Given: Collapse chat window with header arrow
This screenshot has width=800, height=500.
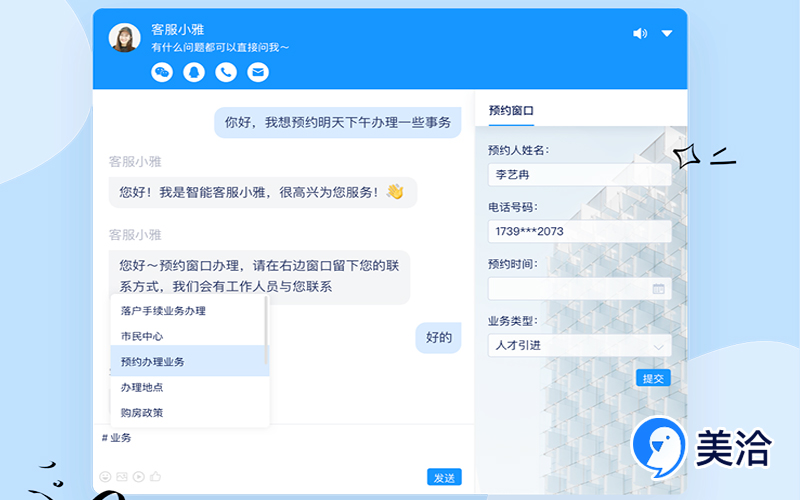Looking at the screenshot, I should pyautogui.click(x=667, y=33).
